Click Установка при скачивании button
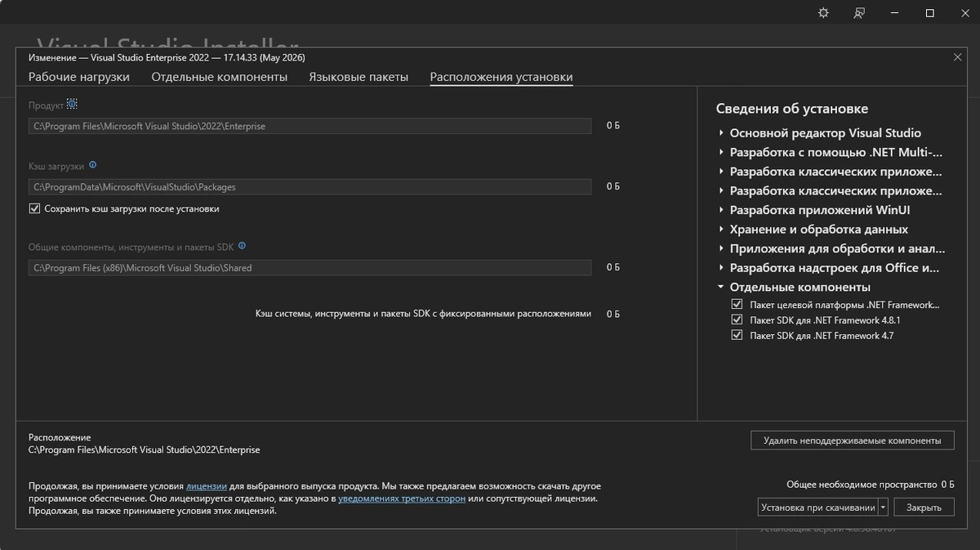Viewport: 980px width, 550px height. 817,508
